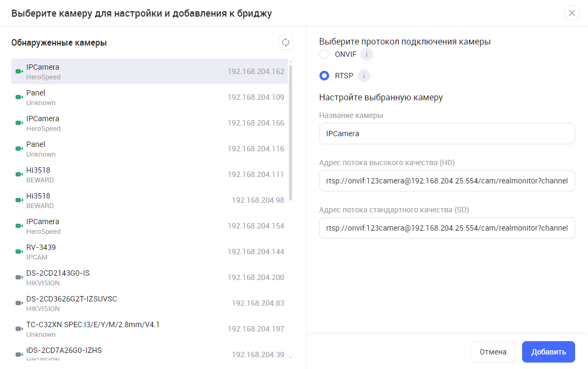Viewport: 588px width, 369px height.
Task: Click the info icon beside RTSP
Action: (x=364, y=76)
